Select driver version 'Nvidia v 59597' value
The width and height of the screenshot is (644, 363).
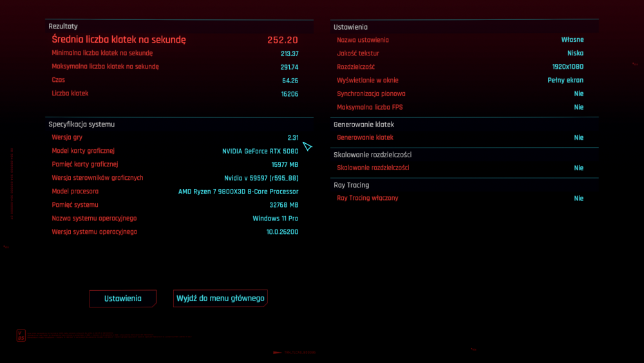pos(261,178)
